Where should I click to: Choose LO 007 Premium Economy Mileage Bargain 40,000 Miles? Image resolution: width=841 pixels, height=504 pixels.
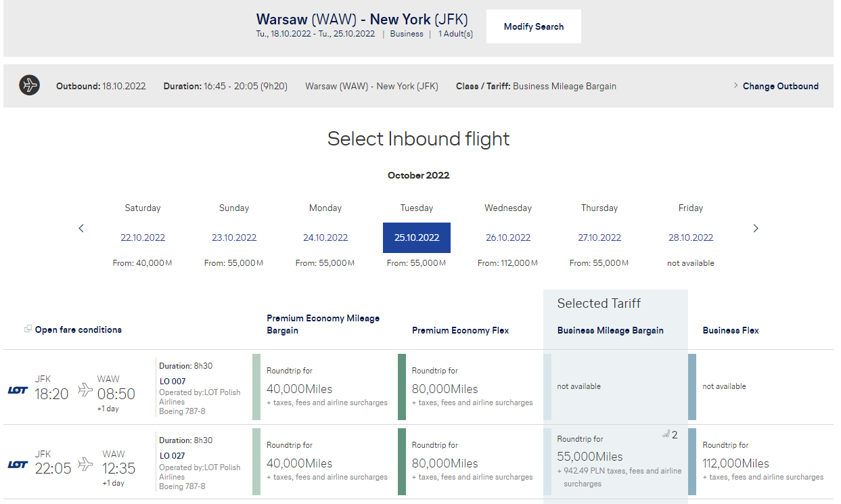323,387
